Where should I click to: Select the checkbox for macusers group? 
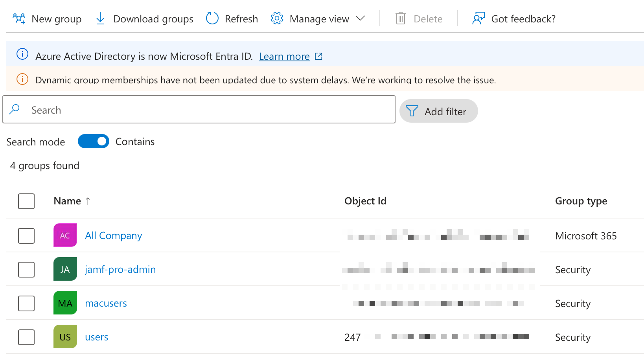point(26,303)
